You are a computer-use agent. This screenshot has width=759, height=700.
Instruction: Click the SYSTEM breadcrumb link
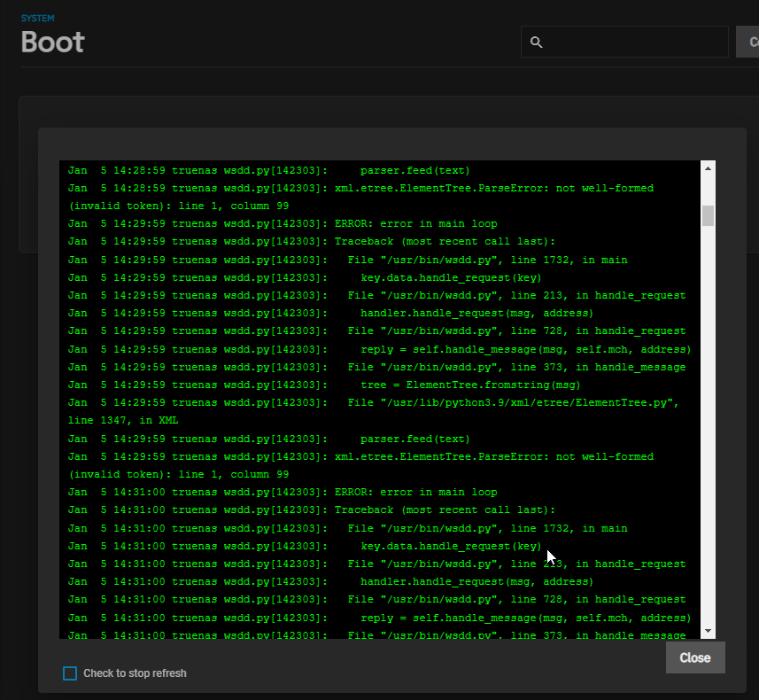(38, 19)
